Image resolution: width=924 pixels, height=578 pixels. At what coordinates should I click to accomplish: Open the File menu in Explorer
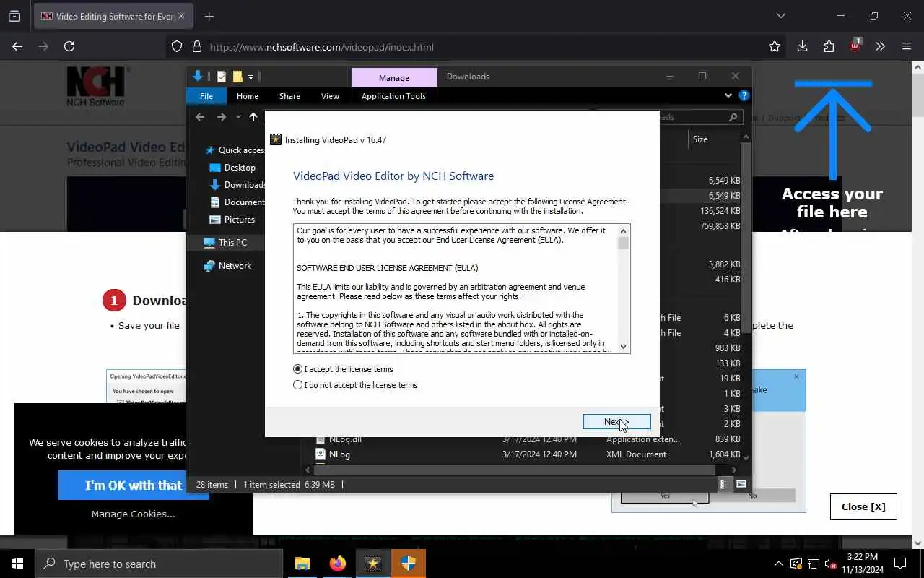coord(206,96)
